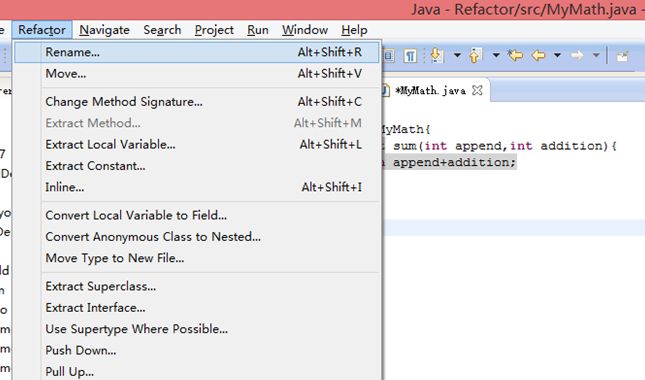The image size is (645, 380).
Task: Choose Pull Up... entry
Action: [x=197, y=371]
